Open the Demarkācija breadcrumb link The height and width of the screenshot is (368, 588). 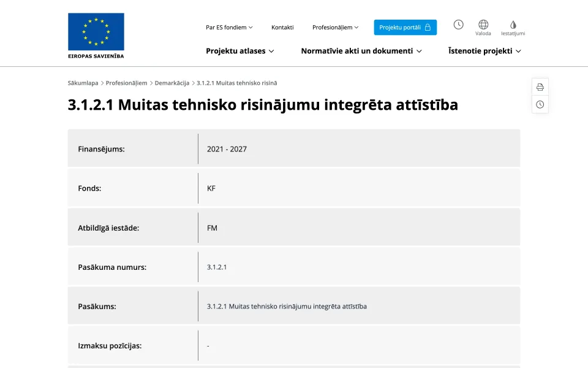click(171, 83)
